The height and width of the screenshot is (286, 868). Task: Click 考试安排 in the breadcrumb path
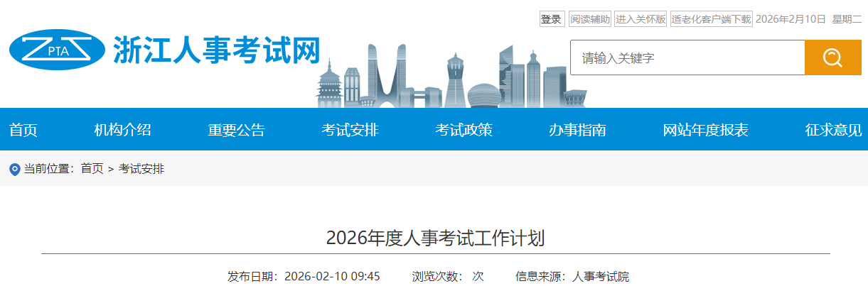pyautogui.click(x=141, y=169)
